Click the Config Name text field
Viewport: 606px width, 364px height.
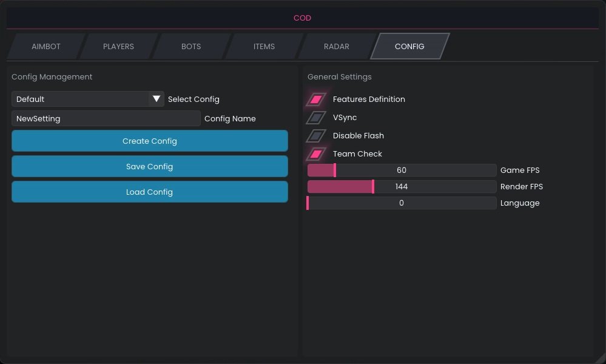106,118
